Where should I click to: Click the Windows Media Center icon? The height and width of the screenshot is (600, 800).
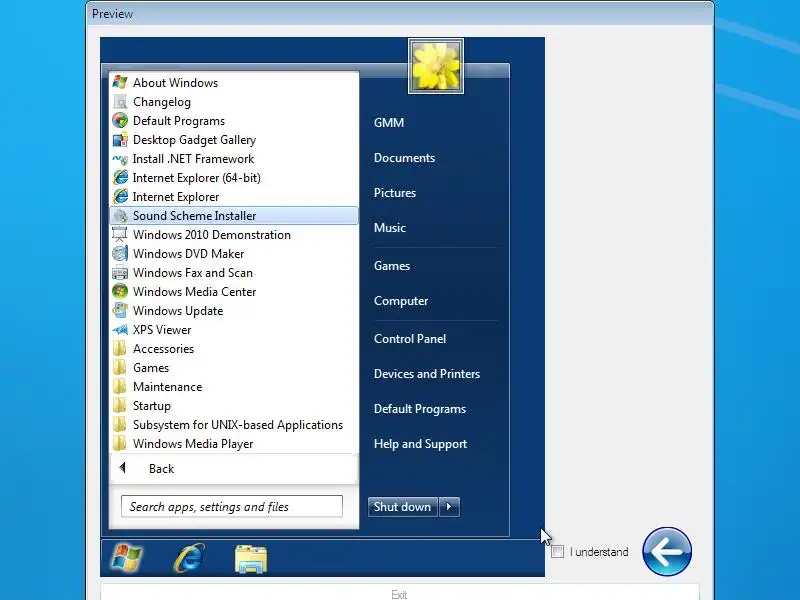[120, 291]
